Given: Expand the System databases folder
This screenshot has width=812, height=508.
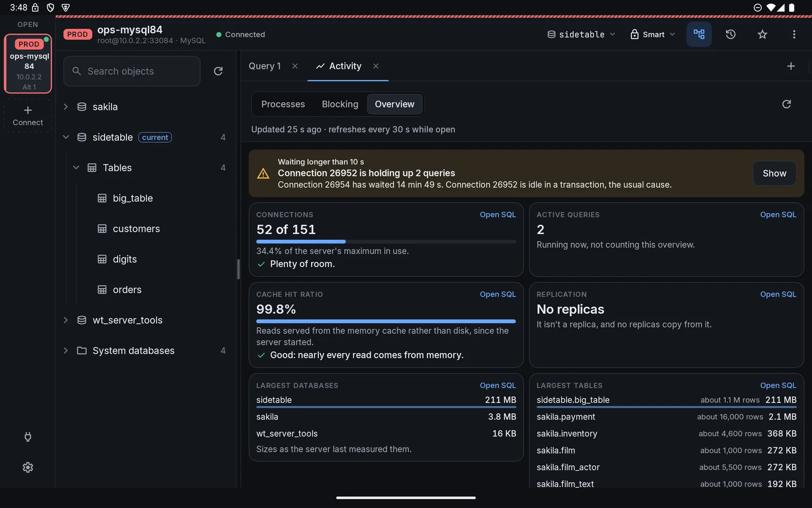Looking at the screenshot, I should pos(65,351).
